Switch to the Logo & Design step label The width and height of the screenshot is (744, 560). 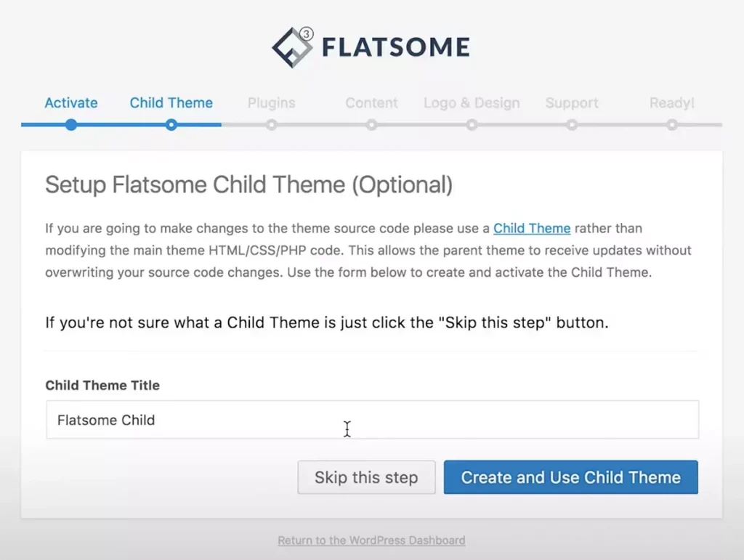[x=472, y=103]
